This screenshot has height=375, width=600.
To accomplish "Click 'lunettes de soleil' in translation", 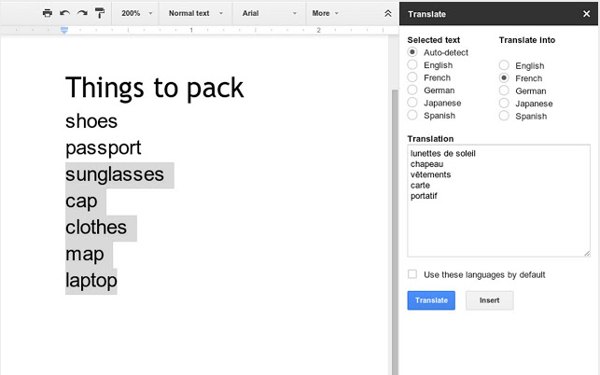I will point(443,153).
